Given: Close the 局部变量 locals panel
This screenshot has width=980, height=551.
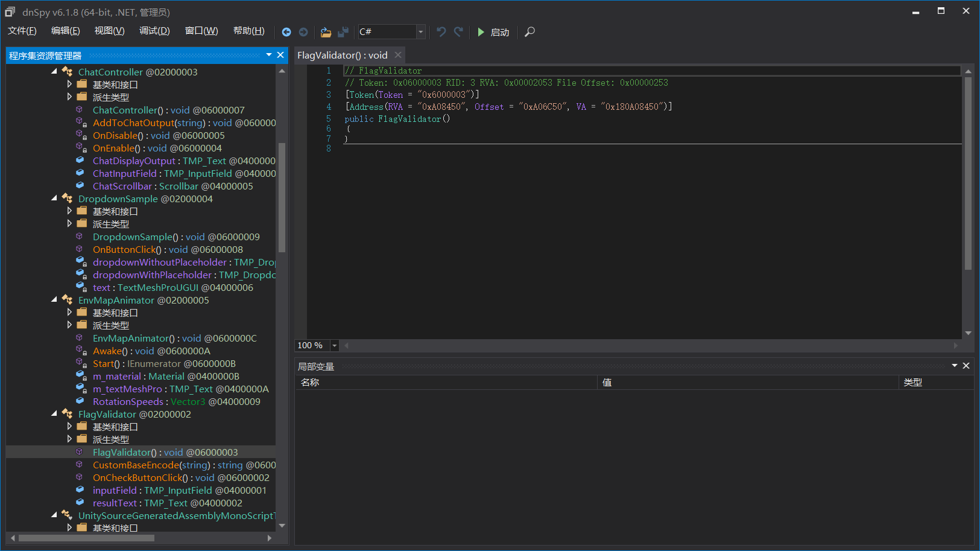Looking at the screenshot, I should (x=966, y=366).
